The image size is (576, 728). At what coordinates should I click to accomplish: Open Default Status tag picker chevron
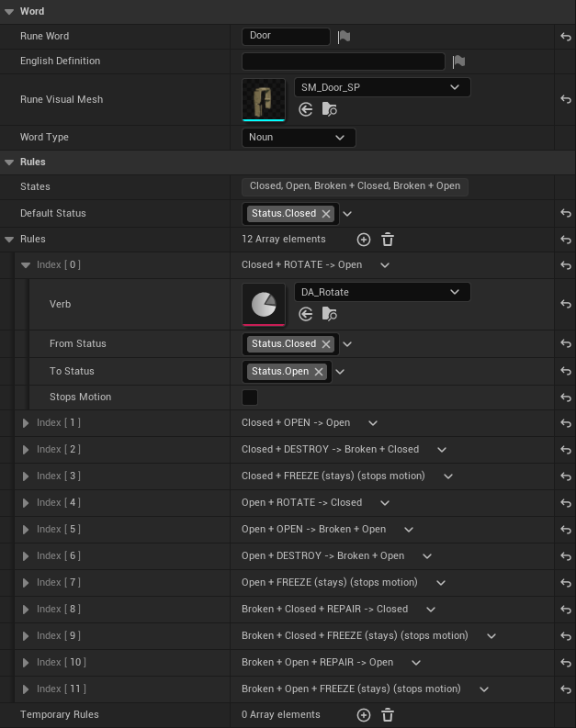point(347,214)
